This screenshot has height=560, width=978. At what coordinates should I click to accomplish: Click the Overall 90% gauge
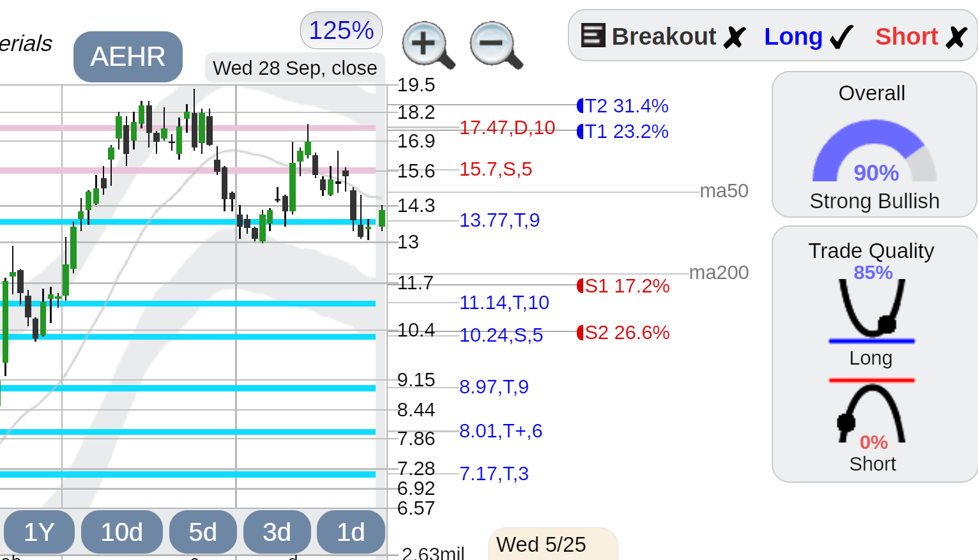tap(875, 152)
